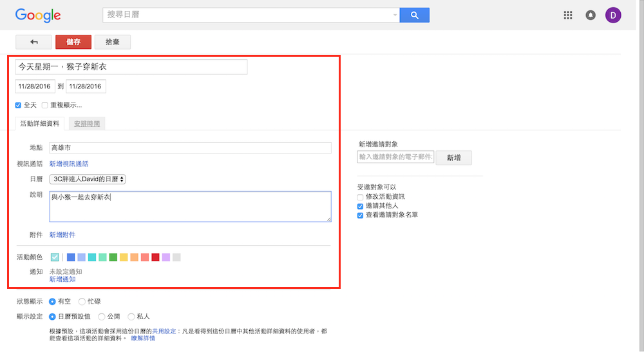Screen dimensions: 644x354
Task: Open the 3C胖達人David的日曆 calendar dropdown
Action: coord(88,179)
